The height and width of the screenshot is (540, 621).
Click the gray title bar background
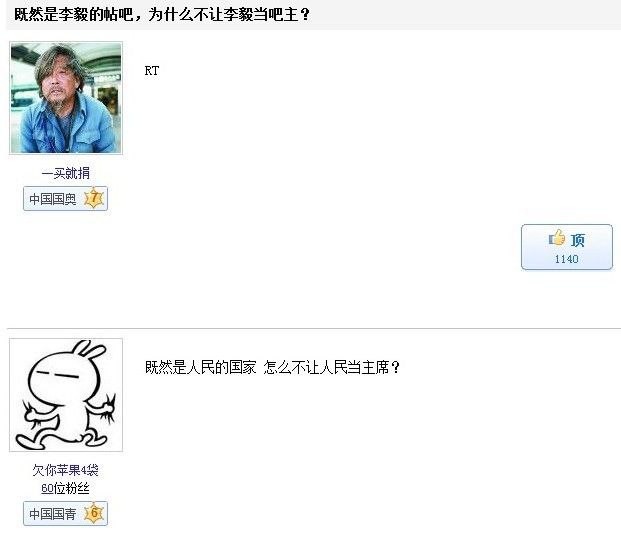click(463, 15)
